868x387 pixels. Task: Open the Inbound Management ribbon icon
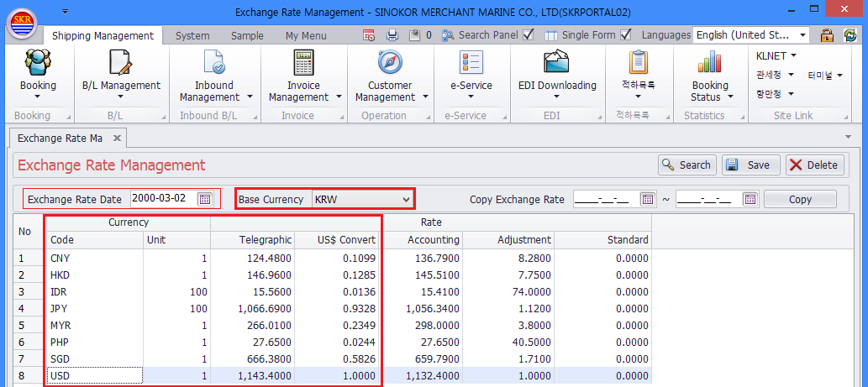coord(213,61)
